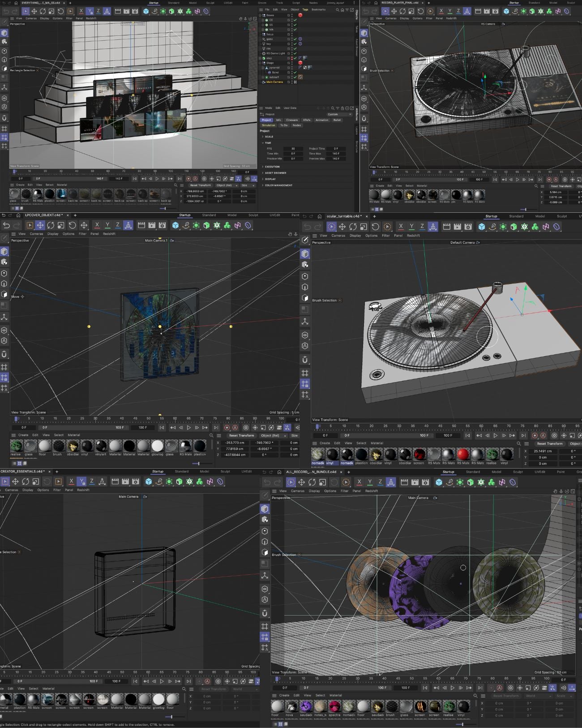The width and height of the screenshot is (582, 728).
Task: Click Cube primitive icon in ocular_turntable window
Action: 482,227
